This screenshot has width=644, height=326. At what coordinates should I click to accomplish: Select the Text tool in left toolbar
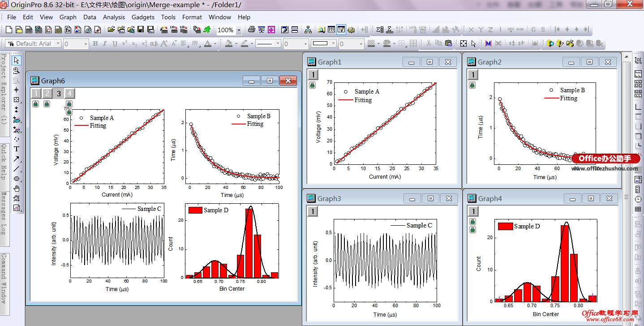(x=17, y=149)
